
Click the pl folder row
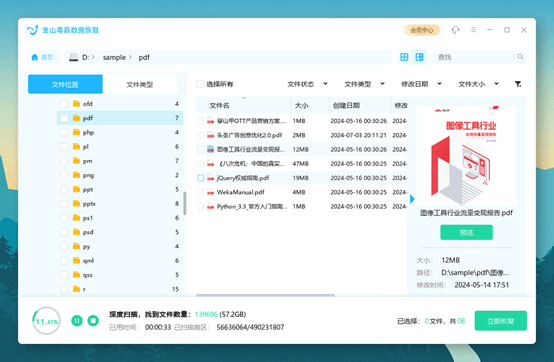120,147
